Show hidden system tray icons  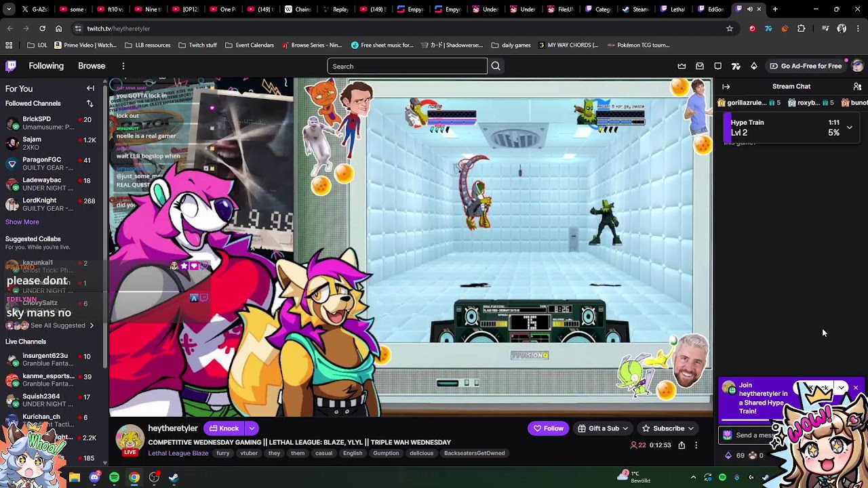(692, 477)
